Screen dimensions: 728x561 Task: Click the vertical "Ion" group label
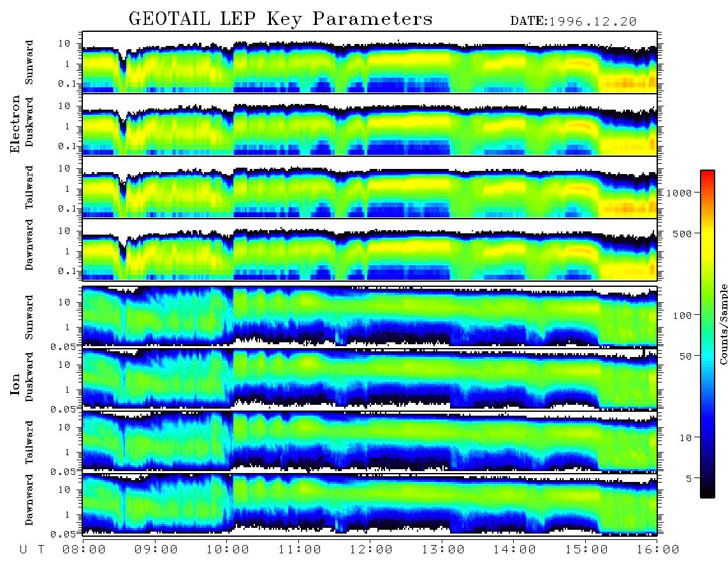(x=15, y=384)
